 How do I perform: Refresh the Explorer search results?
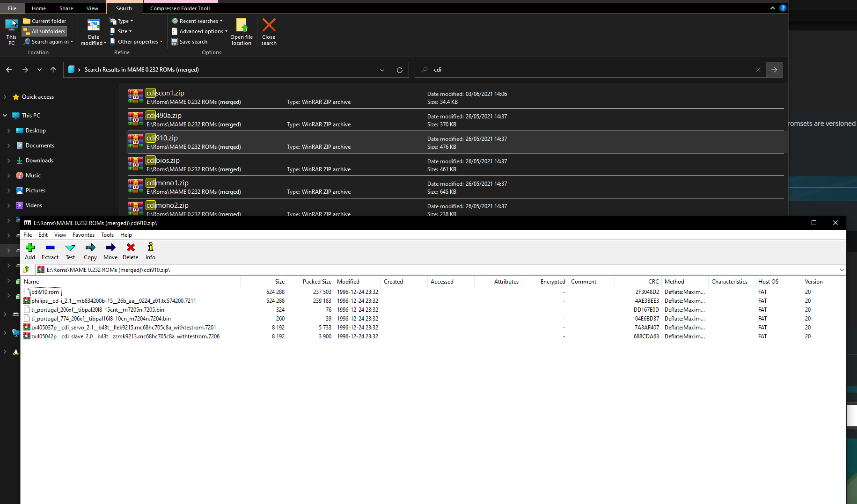pyautogui.click(x=400, y=70)
